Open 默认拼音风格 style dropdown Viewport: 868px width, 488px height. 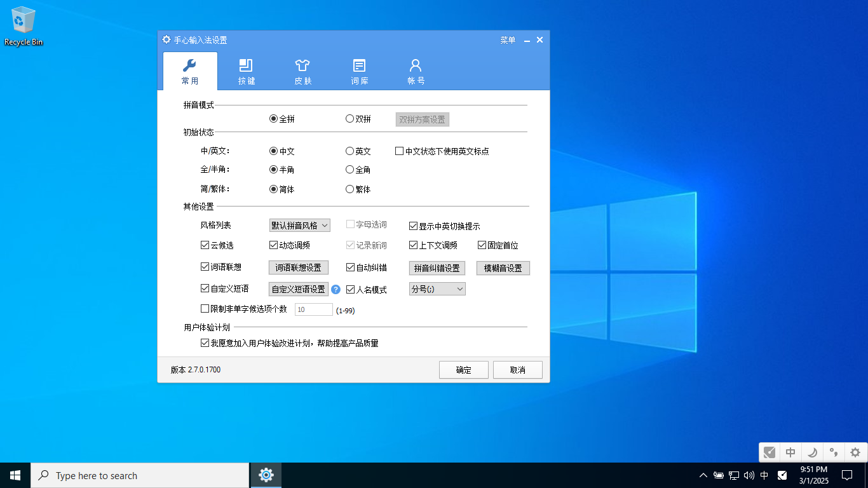click(299, 226)
